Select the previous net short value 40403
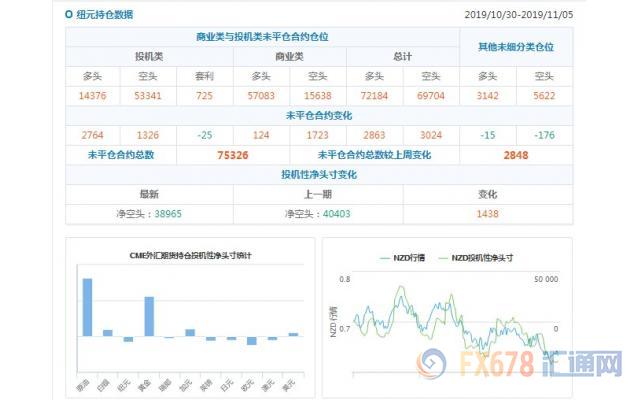The height and width of the screenshot is (400, 640). (336, 214)
